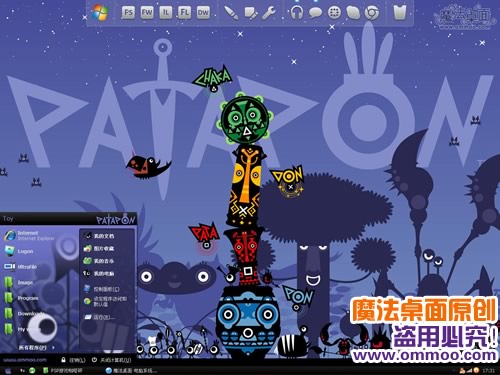Click the network signal tray icon

coord(469,370)
